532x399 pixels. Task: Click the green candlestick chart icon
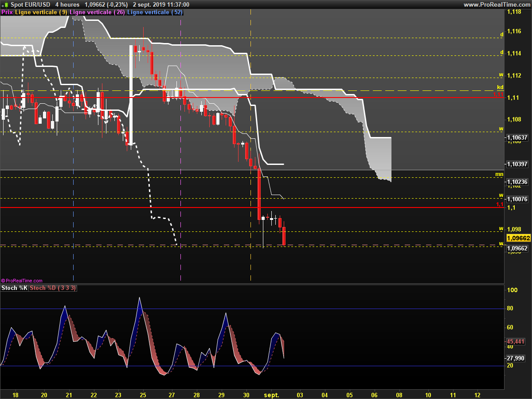click(5, 4)
